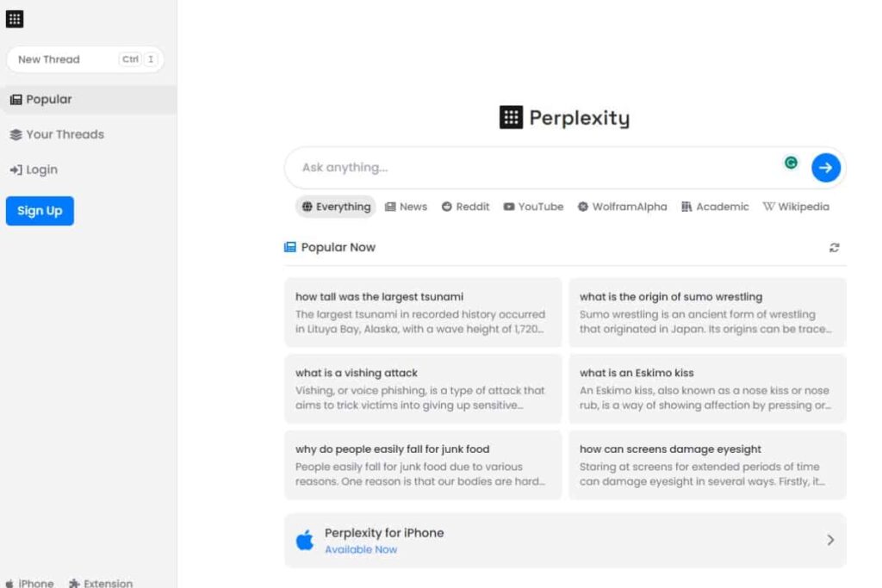Select the YouTube search focus
This screenshot has width=882, height=588.
533,207
